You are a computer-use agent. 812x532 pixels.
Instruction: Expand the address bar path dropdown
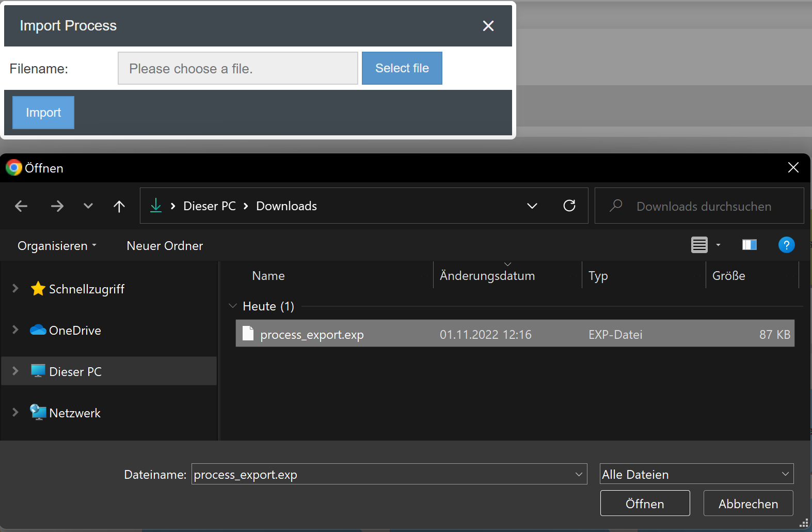(x=532, y=206)
